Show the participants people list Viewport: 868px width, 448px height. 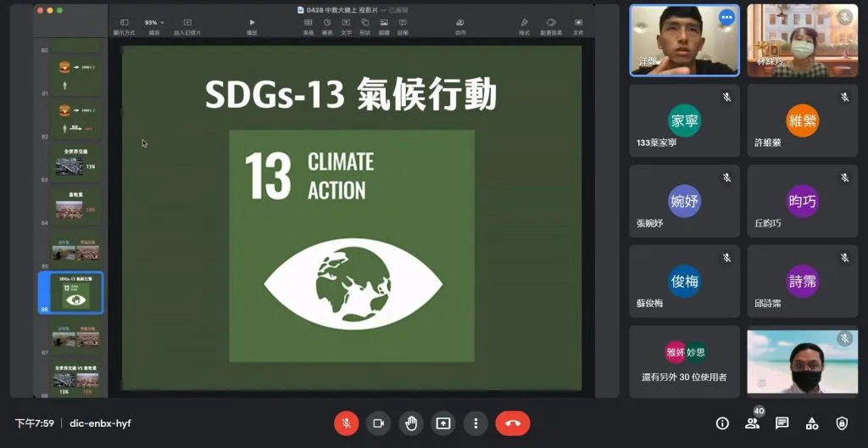coord(752,423)
